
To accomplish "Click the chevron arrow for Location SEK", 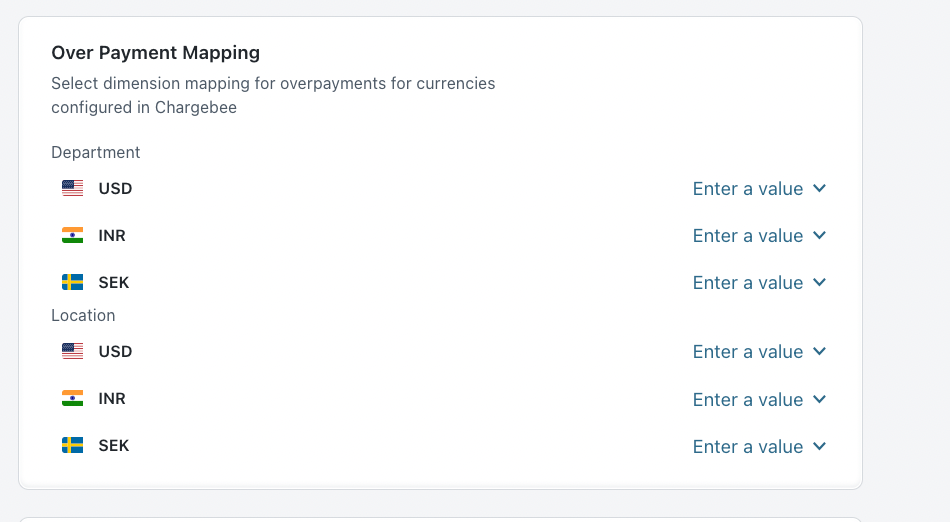I will 820,446.
